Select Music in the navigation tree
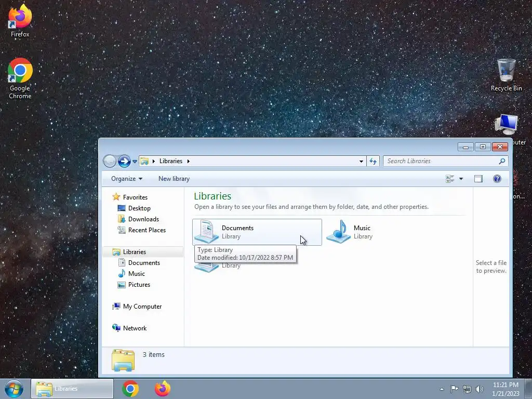 [137, 273]
